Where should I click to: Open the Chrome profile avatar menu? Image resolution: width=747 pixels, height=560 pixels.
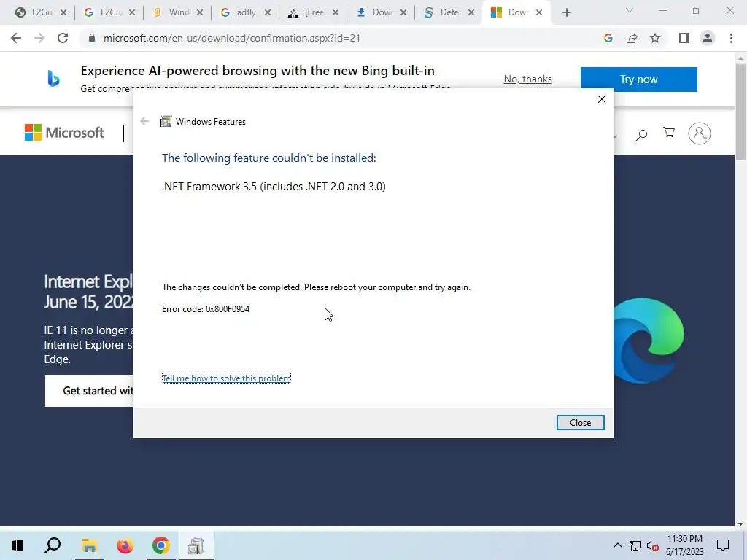point(708,38)
